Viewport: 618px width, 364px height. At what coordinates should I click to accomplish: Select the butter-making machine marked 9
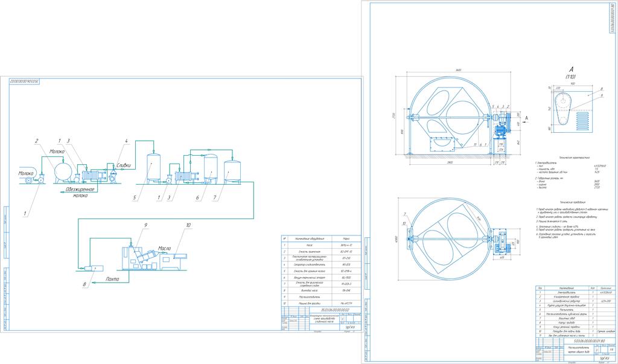(138, 257)
